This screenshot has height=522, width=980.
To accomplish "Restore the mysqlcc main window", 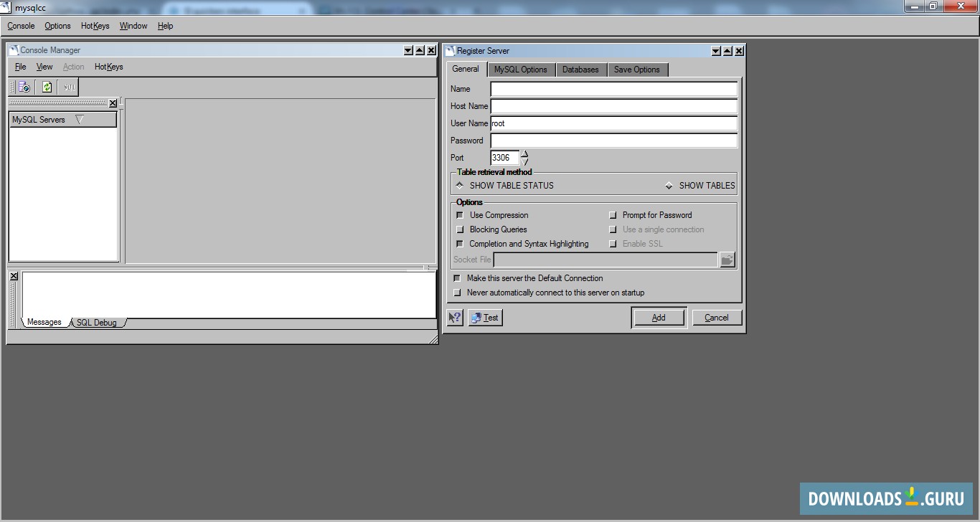I will pos(933,6).
